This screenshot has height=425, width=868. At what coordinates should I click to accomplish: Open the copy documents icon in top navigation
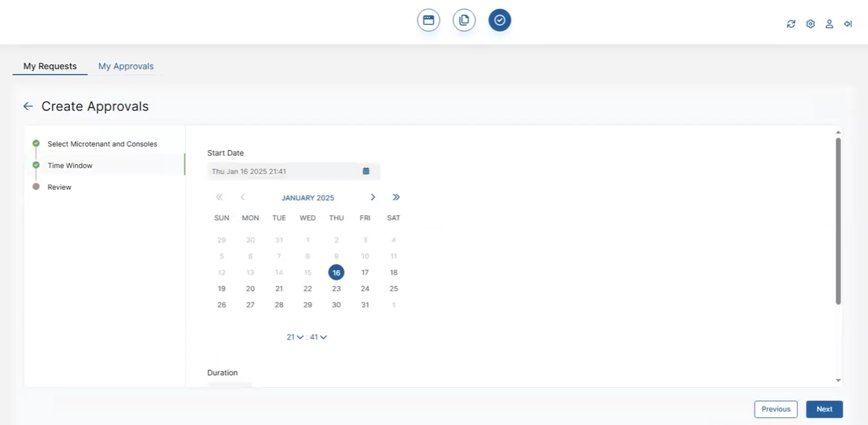click(464, 20)
